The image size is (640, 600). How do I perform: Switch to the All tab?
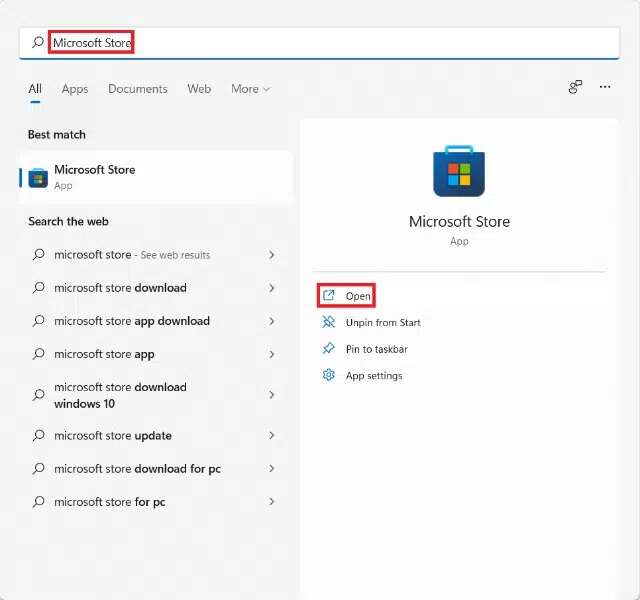point(35,89)
